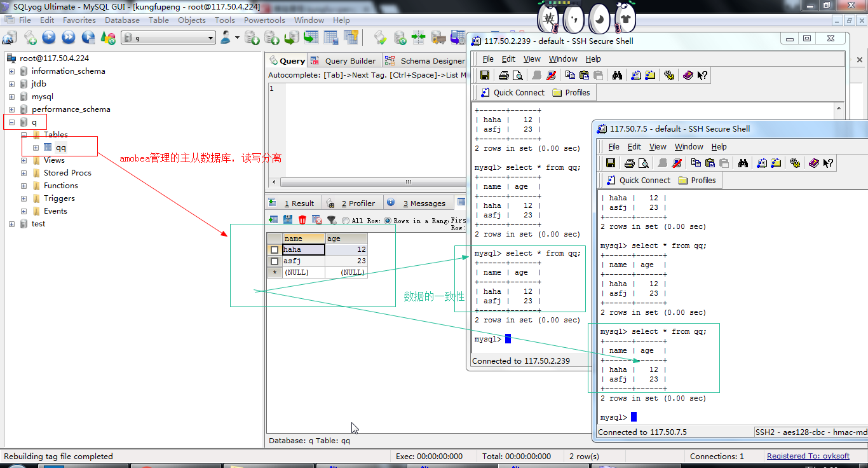Screen dimensions: 868x468
Task: Click the insert new row icon in Result toolbar
Action: click(x=273, y=219)
